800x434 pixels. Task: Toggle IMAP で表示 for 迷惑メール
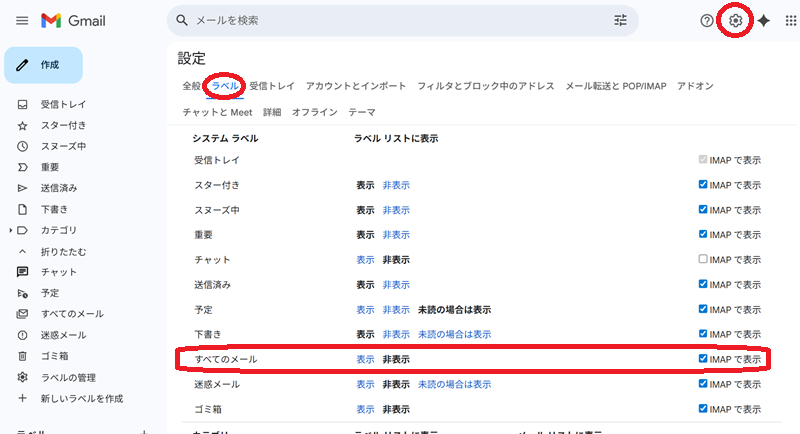(x=703, y=384)
